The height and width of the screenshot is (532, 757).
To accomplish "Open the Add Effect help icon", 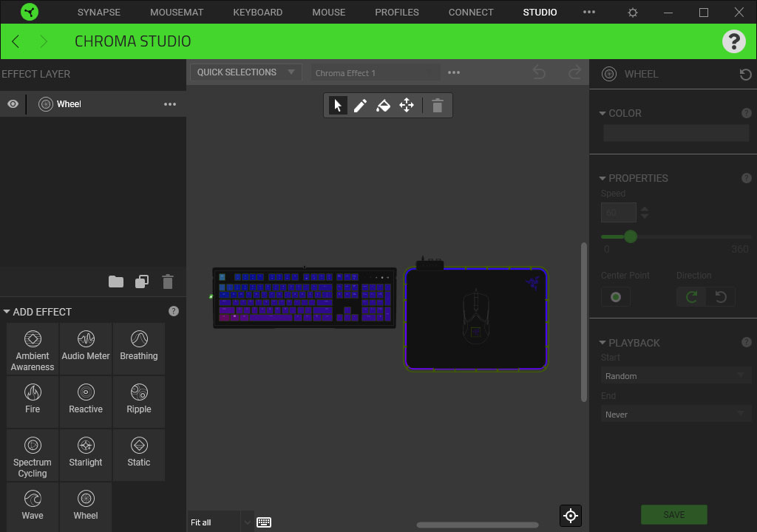I will pyautogui.click(x=174, y=311).
